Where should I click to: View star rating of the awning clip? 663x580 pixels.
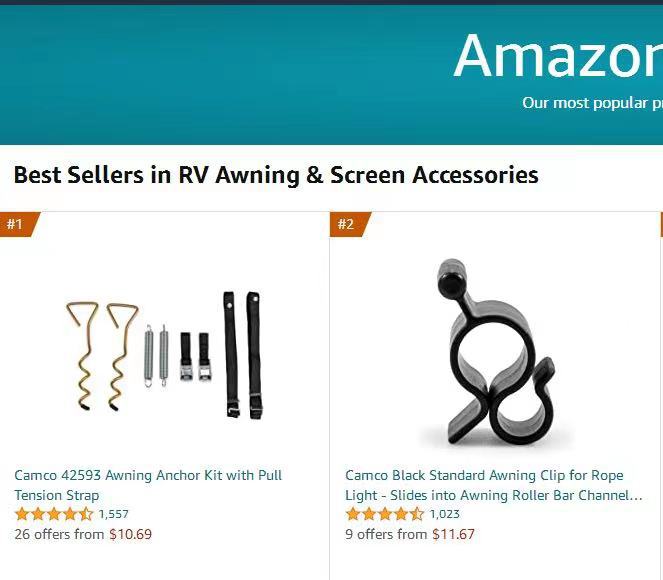click(385, 514)
